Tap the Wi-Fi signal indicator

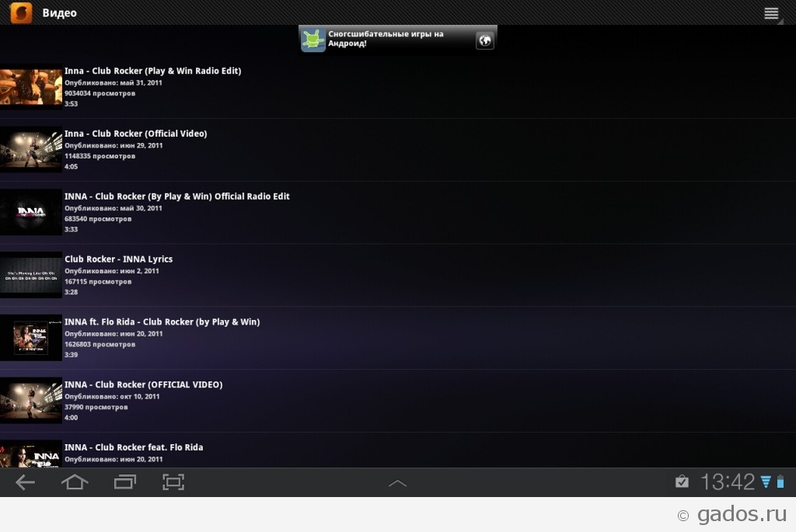tap(766, 482)
